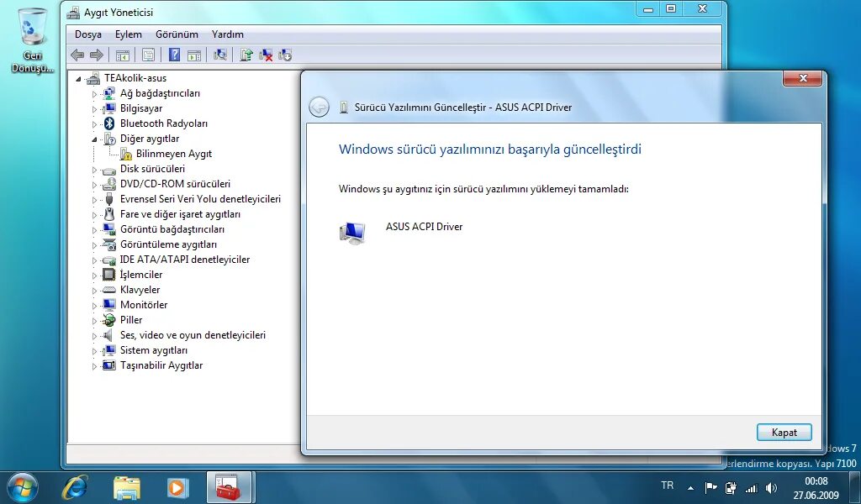Collapse the Diğer aygıtlar node
Image resolution: width=861 pixels, height=504 pixels.
(x=94, y=139)
